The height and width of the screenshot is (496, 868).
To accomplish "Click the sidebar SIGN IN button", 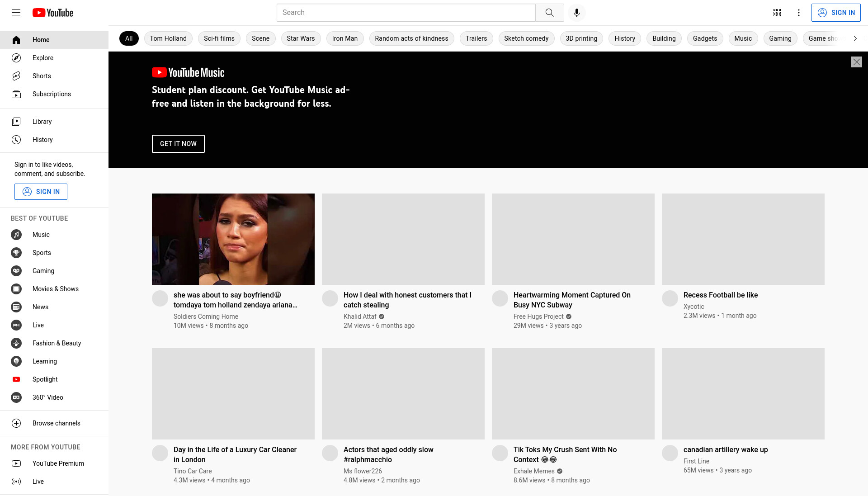I will (x=41, y=192).
